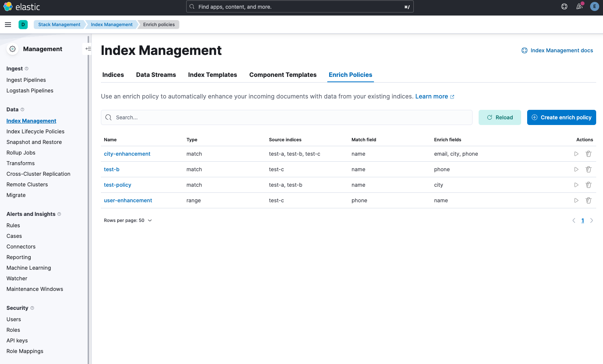Click the Elastic logo
This screenshot has width=603, height=364.
22,7
